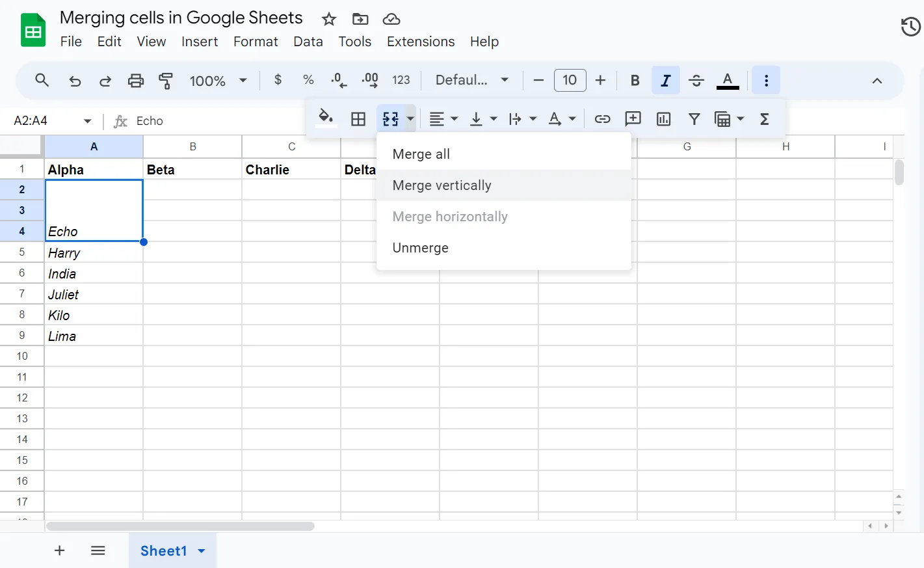Open the Format menu
Screen dimensions: 924x568
point(256,42)
